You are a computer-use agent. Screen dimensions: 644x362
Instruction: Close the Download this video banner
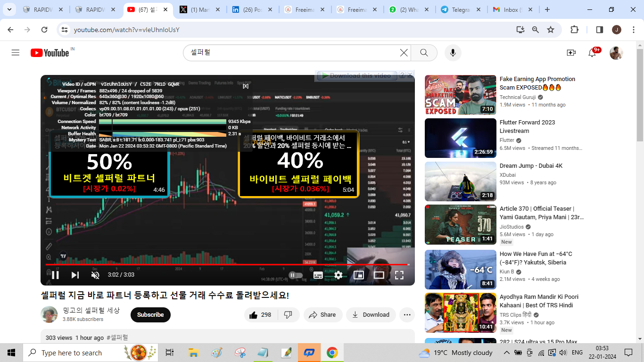(x=410, y=74)
